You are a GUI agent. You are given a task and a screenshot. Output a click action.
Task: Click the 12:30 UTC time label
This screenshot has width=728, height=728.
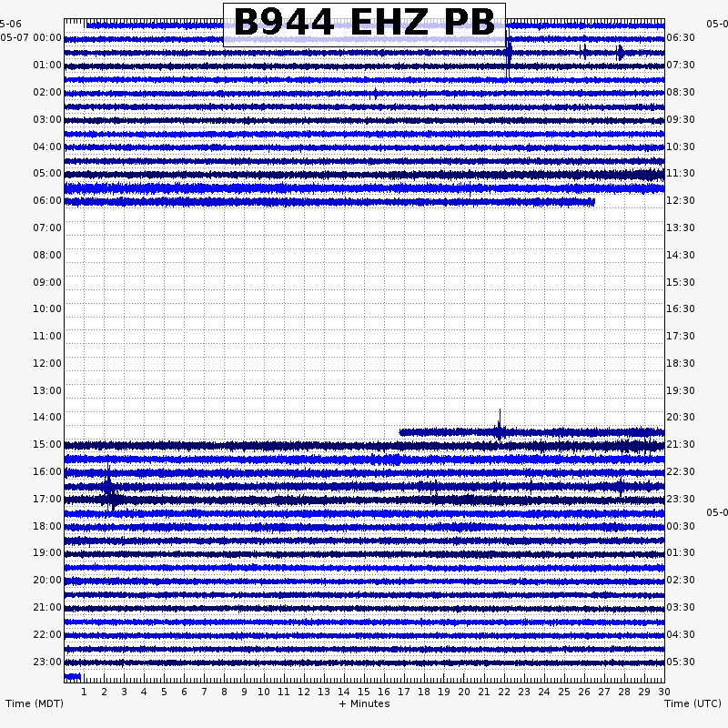click(x=681, y=200)
